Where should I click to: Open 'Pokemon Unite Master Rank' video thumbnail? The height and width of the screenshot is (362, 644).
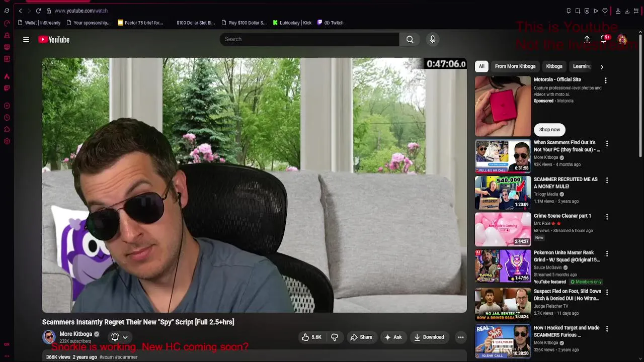[x=503, y=266]
